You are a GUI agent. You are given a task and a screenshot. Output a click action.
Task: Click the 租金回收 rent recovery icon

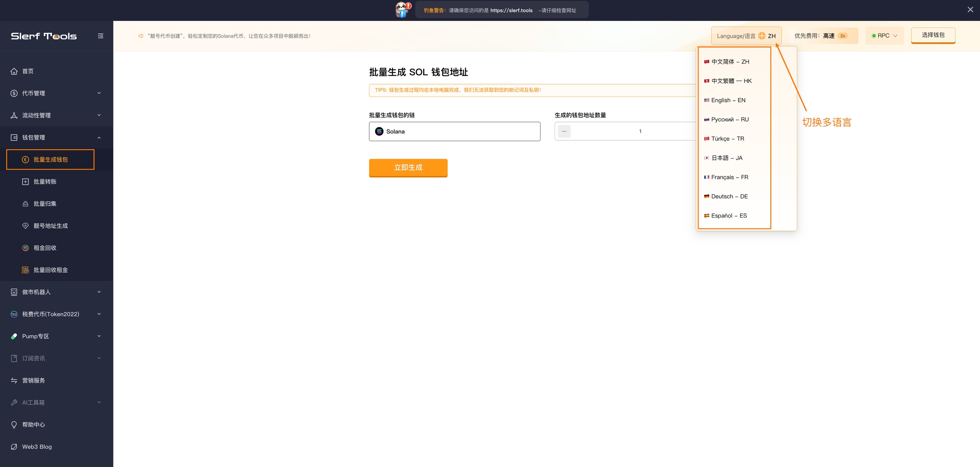(26, 248)
